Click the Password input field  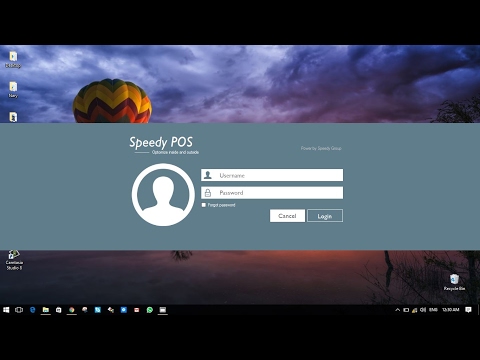tap(272, 193)
